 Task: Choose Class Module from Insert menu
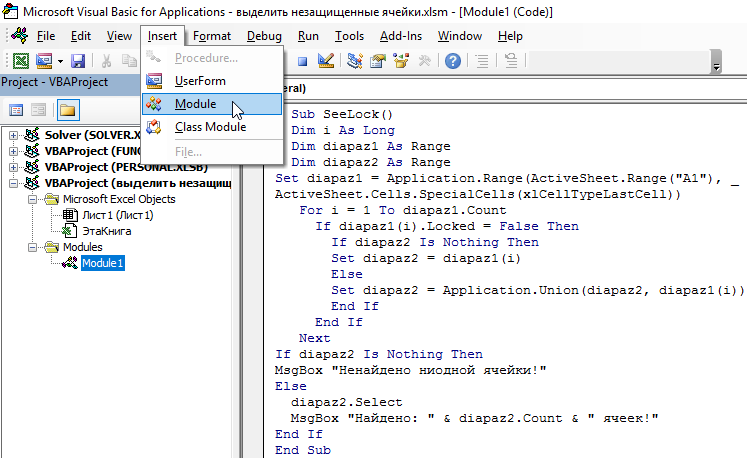[210, 127]
